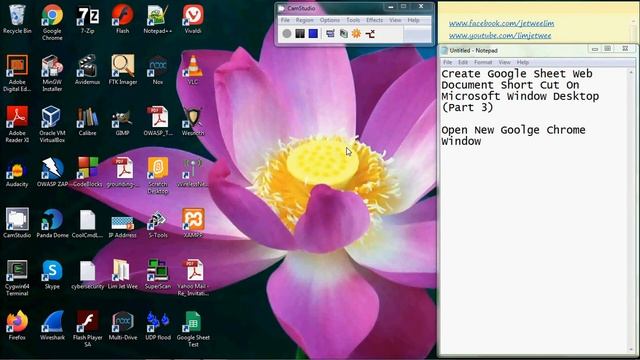The image size is (640, 360).
Task: Open CamStudio Options menu
Action: click(329, 20)
